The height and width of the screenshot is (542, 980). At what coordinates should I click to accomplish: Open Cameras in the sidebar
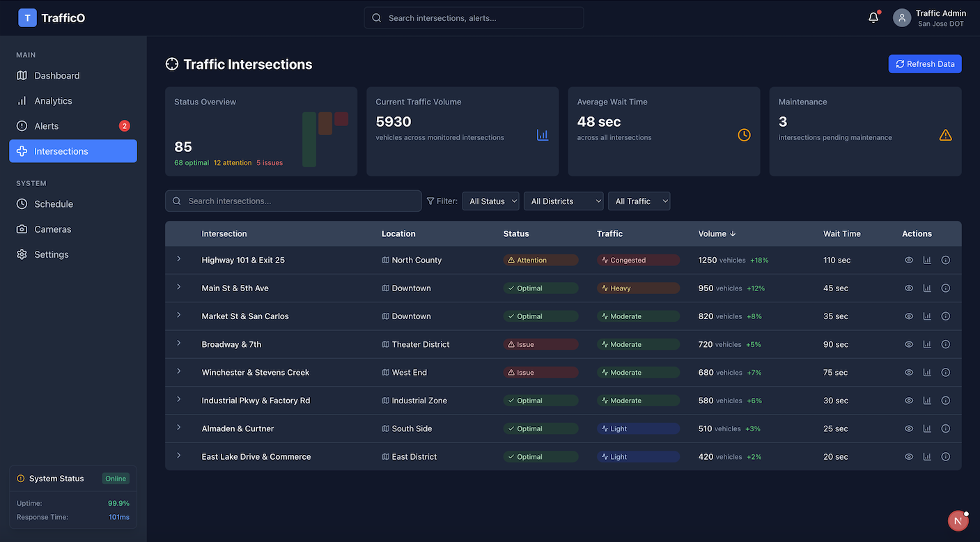point(73,229)
